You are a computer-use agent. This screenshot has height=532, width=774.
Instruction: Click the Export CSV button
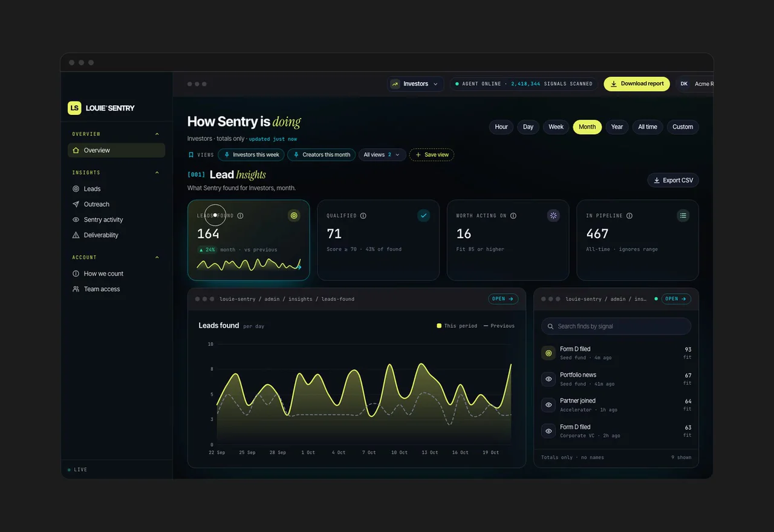(673, 180)
